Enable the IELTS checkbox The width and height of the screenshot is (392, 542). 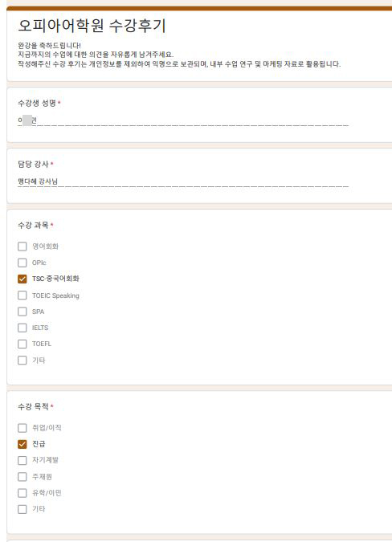pos(22,328)
